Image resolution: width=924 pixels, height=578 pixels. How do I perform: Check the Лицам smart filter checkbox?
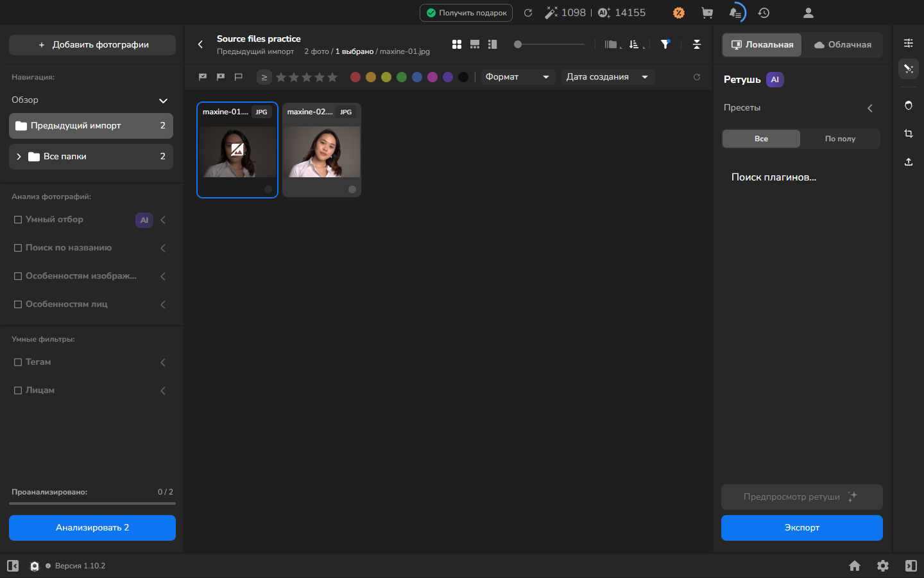(x=18, y=390)
